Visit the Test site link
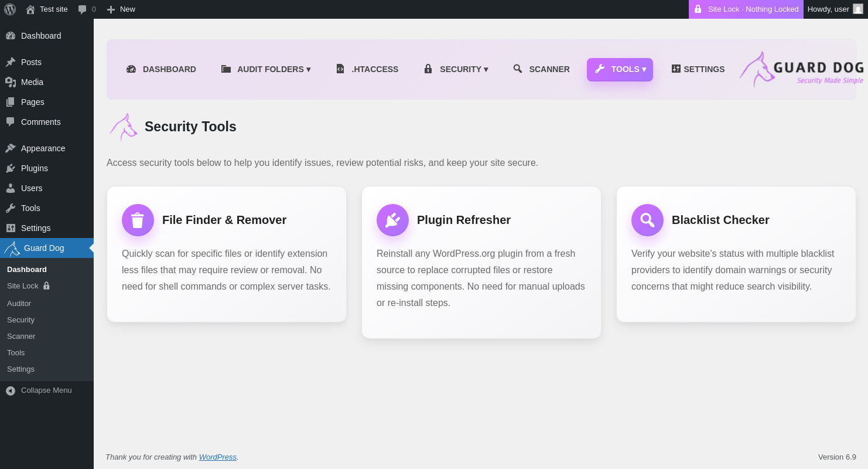The height and width of the screenshot is (469, 868). click(x=47, y=9)
